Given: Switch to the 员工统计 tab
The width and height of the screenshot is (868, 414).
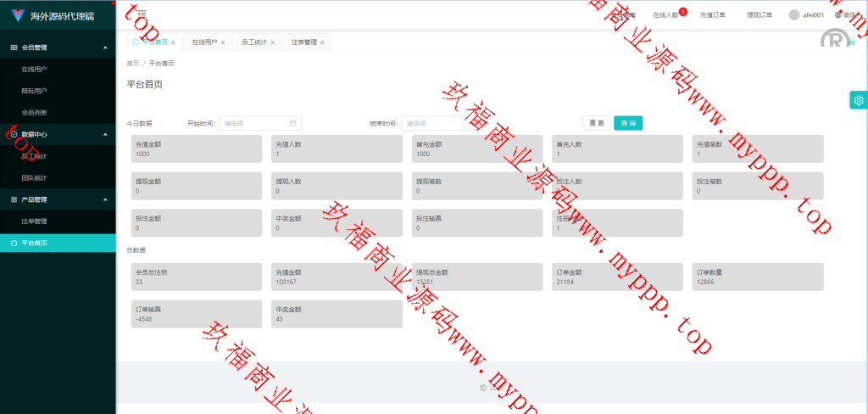Looking at the screenshot, I should (x=253, y=42).
